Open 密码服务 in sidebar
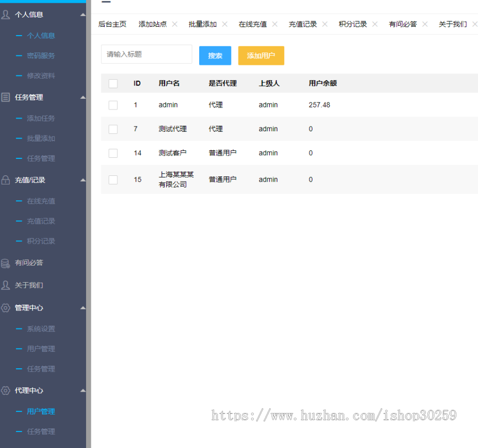This screenshot has width=478, height=448. click(41, 56)
